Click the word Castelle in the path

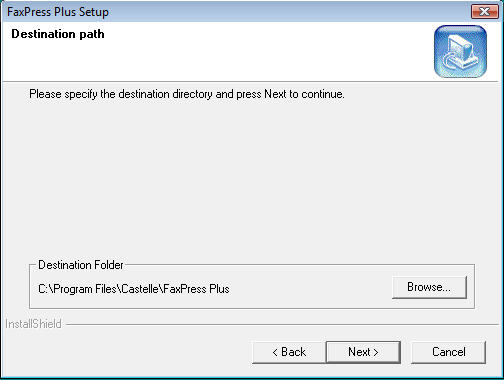142,289
